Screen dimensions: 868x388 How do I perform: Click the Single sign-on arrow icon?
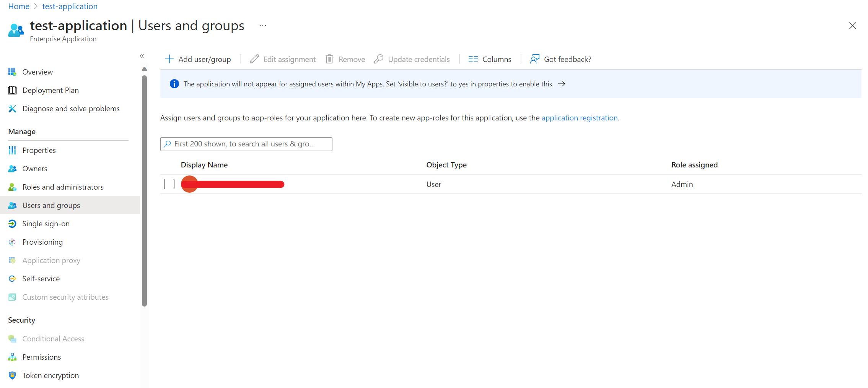[12, 224]
